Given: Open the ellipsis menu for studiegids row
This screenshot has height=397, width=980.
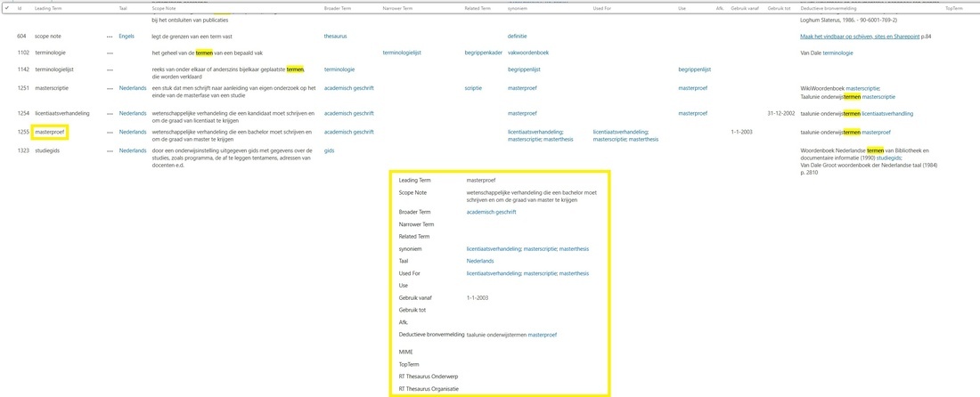Looking at the screenshot, I should tap(110, 151).
